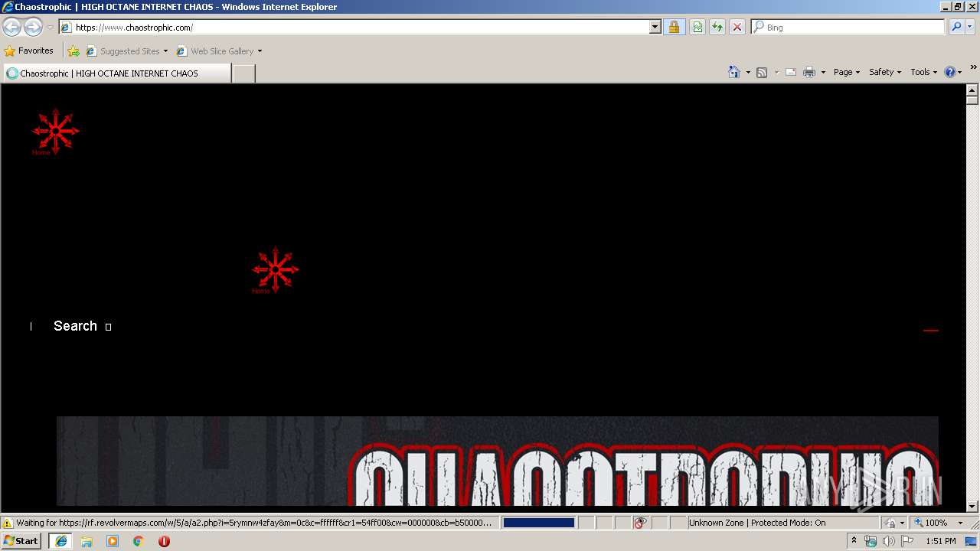The width and height of the screenshot is (980, 551).
Task: Click the Show Desktop button
Action: (972, 541)
